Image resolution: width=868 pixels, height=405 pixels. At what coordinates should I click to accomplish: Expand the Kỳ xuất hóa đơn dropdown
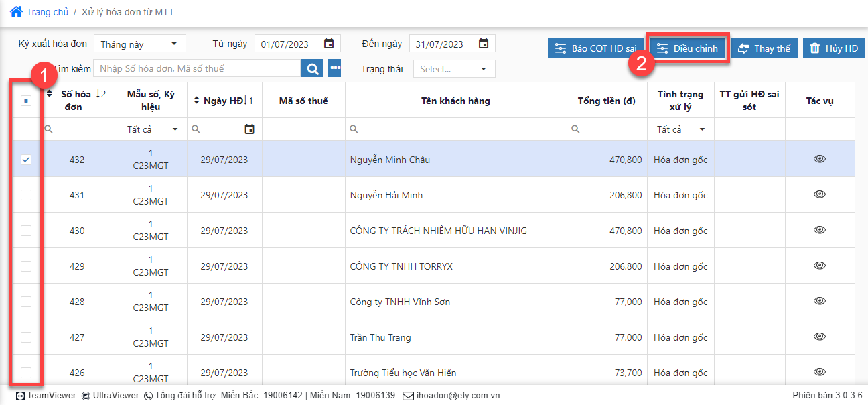(x=139, y=44)
